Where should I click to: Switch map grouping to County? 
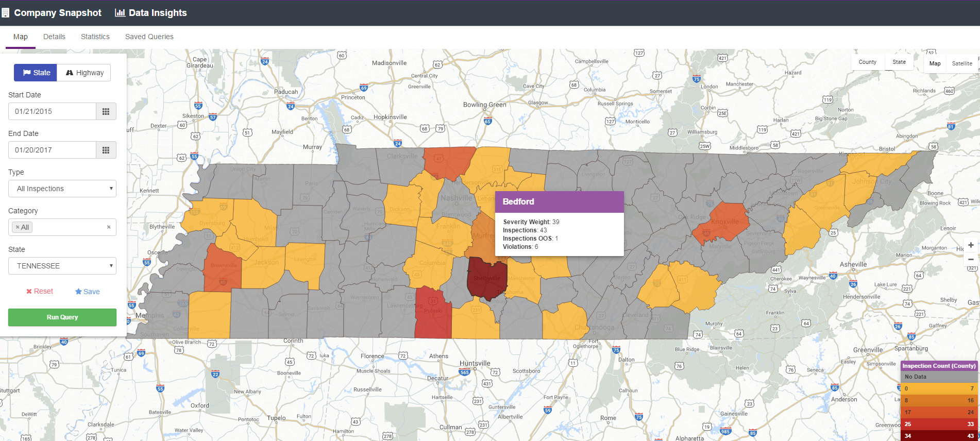pos(868,62)
